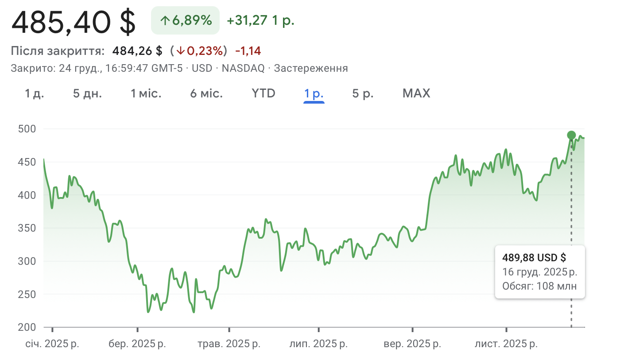620x364 pixels.
Task: Switch chart to 5 р. range
Action: pyautogui.click(x=363, y=93)
